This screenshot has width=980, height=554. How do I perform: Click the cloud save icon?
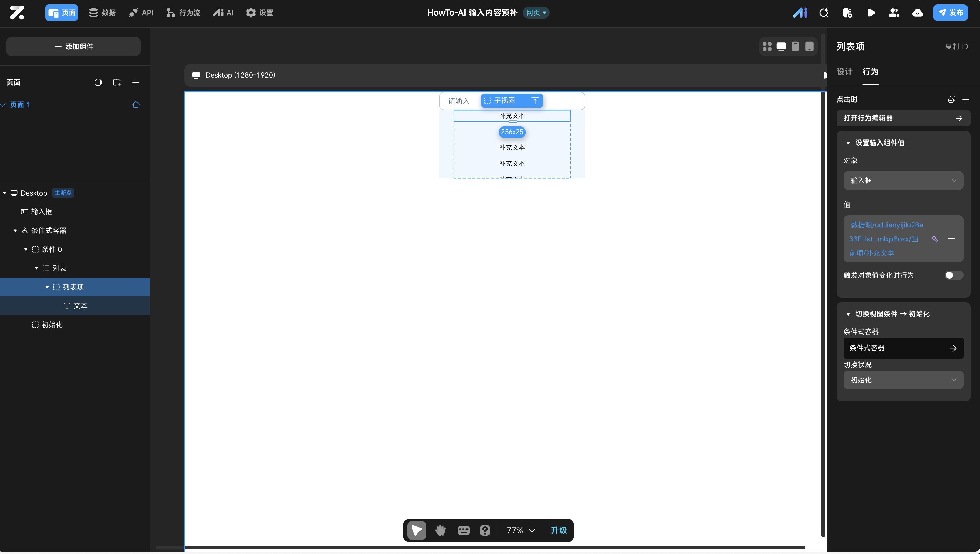(917, 13)
